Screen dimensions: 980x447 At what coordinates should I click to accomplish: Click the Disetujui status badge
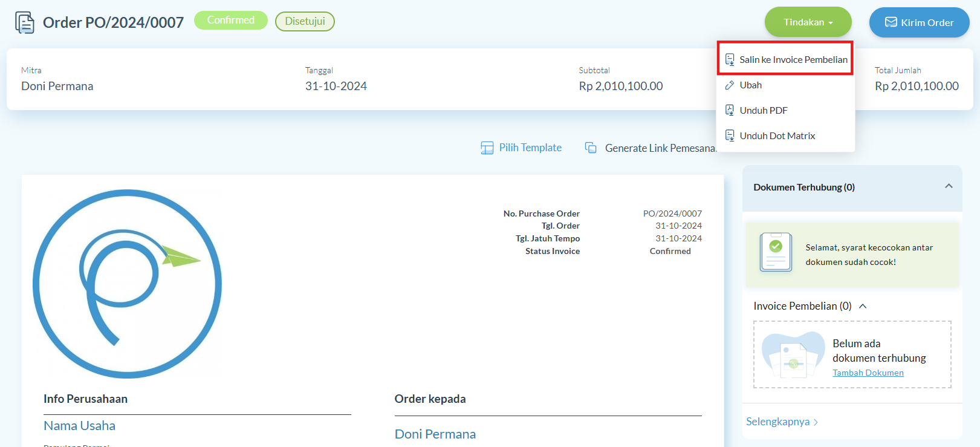tap(305, 21)
